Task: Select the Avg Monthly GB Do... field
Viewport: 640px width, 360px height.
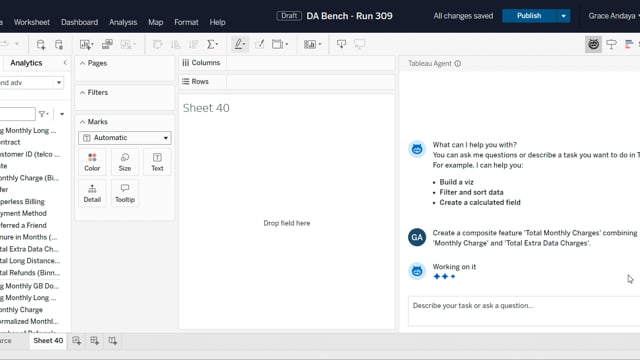Action: 29,286
